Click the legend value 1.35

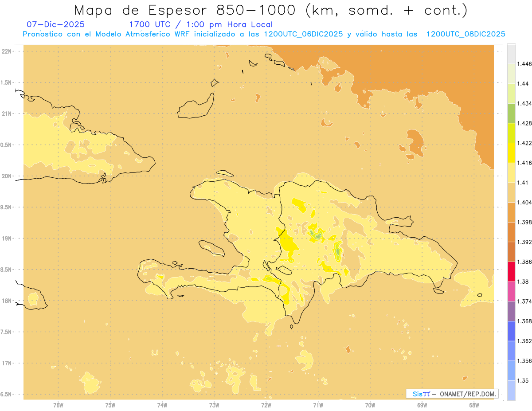[523, 380]
